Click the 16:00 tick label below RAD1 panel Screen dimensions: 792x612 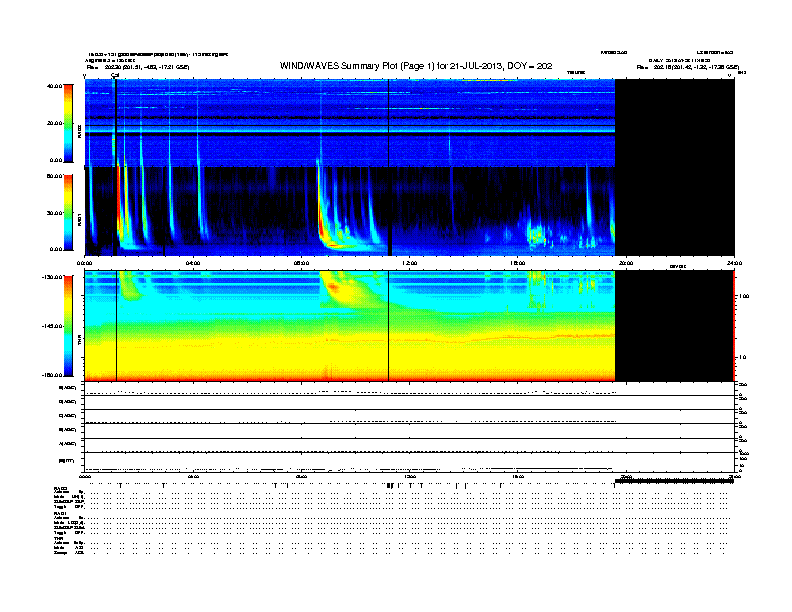[x=518, y=263]
